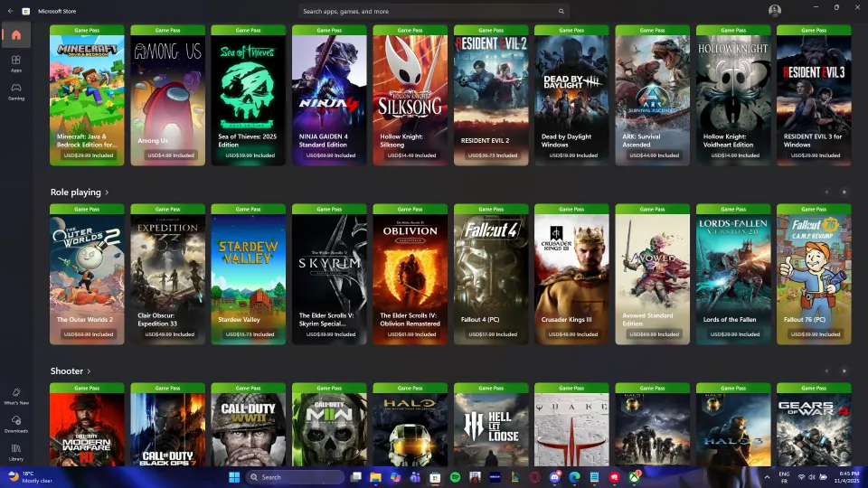Go to the Home sidebar icon
Screen dimensions: 868x488
point(16,35)
